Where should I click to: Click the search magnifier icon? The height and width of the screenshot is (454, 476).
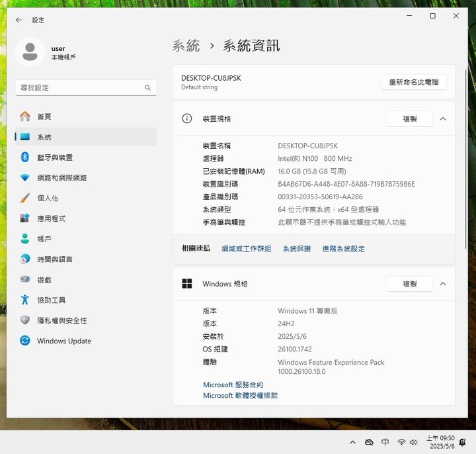tap(147, 88)
